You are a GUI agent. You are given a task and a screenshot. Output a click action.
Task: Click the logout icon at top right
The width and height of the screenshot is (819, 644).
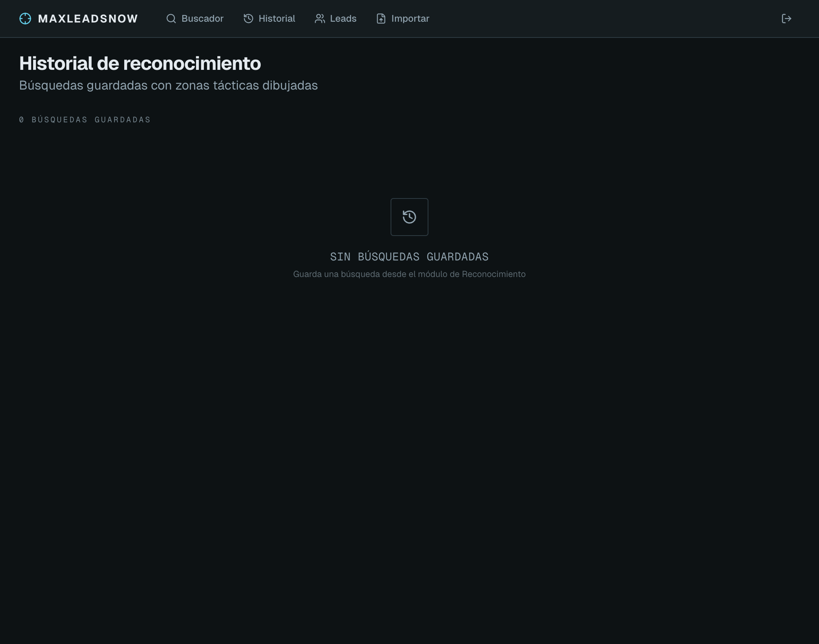pyautogui.click(x=786, y=19)
